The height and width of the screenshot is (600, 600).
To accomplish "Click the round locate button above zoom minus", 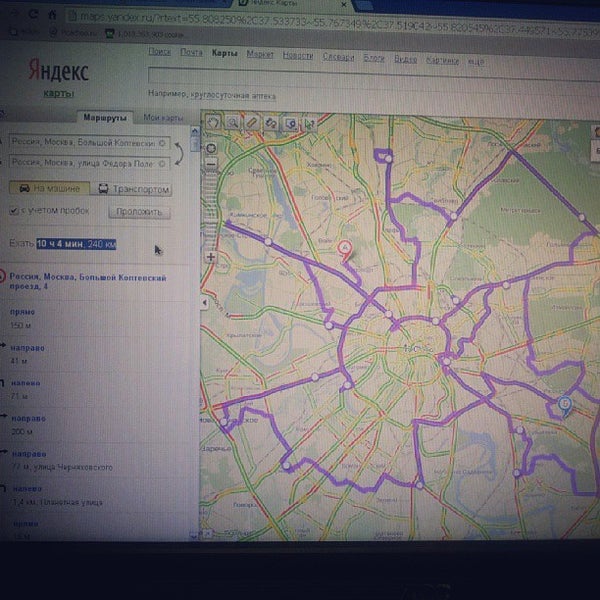I will [211, 148].
